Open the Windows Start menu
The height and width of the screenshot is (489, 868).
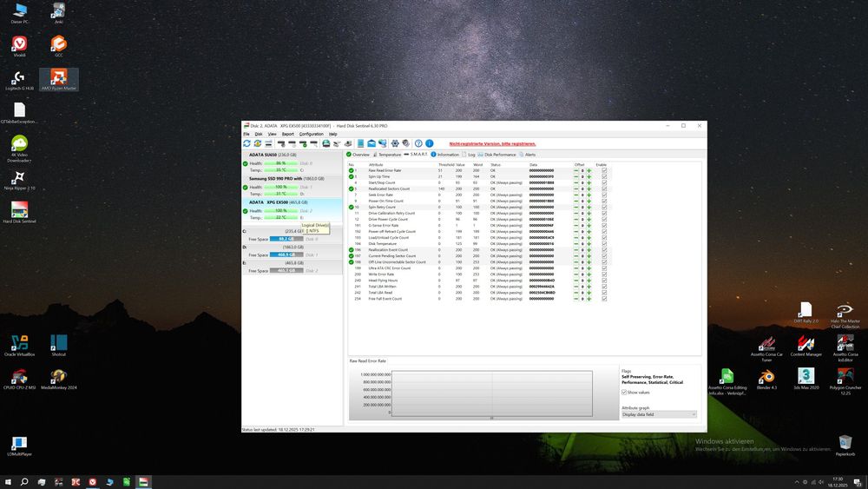tap(8, 482)
